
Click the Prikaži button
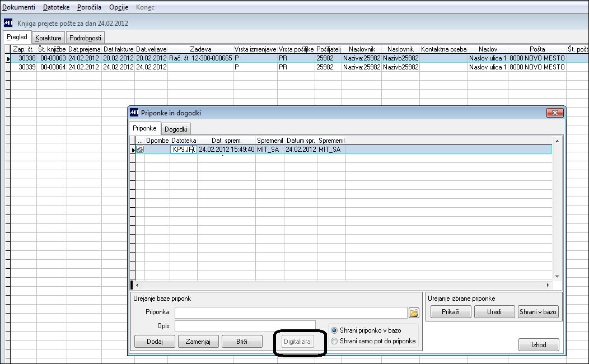[451, 312]
